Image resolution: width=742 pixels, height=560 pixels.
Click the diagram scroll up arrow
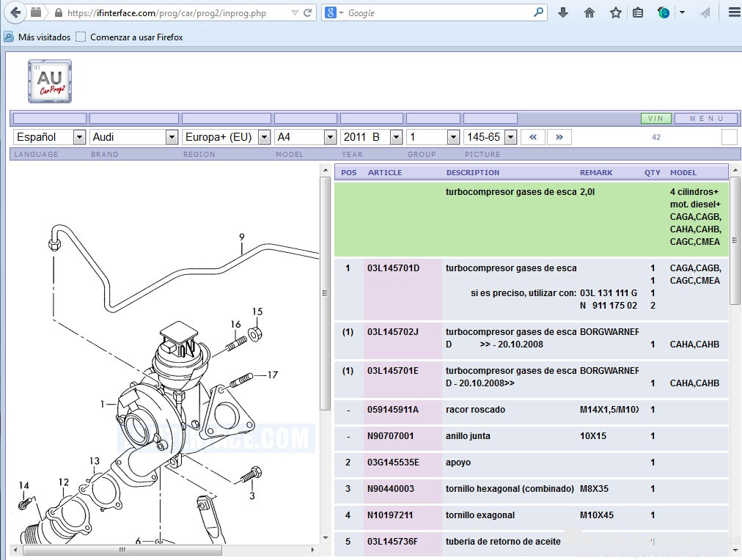pos(325,170)
